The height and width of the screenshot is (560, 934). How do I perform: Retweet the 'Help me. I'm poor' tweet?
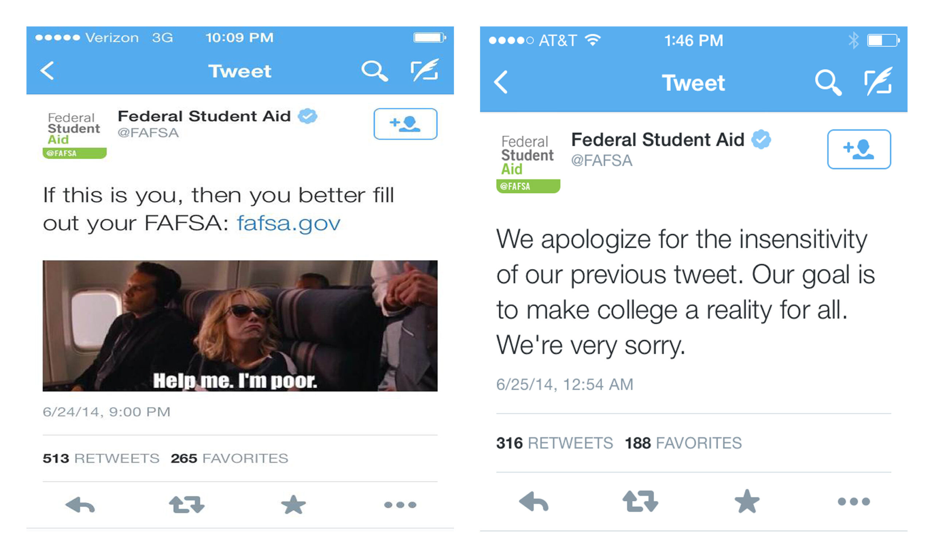click(x=186, y=505)
